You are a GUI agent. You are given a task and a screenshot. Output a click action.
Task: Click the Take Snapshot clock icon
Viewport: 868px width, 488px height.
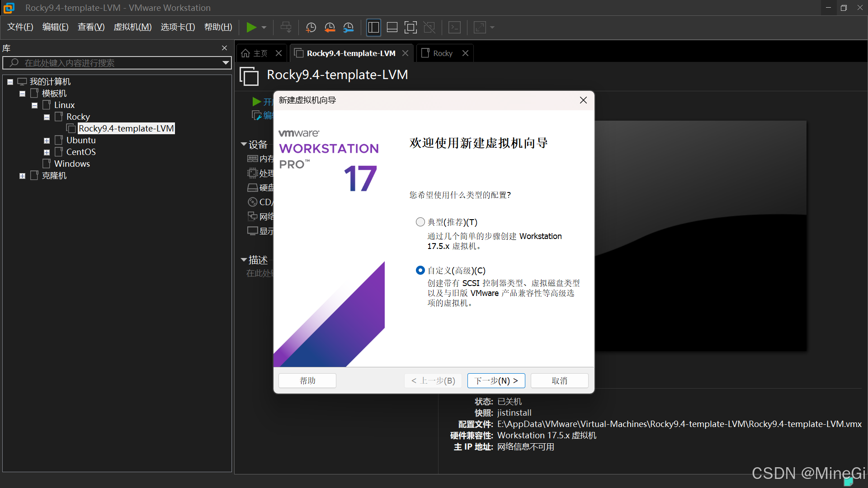[311, 28]
